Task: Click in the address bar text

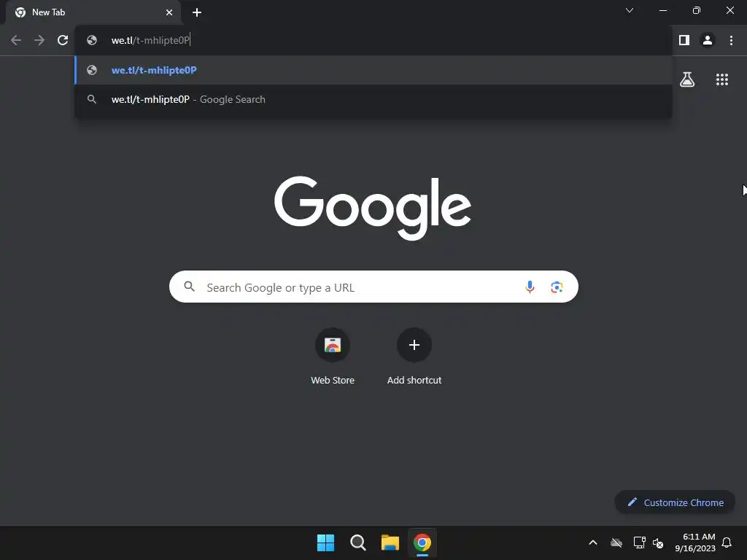Action: tap(150, 41)
